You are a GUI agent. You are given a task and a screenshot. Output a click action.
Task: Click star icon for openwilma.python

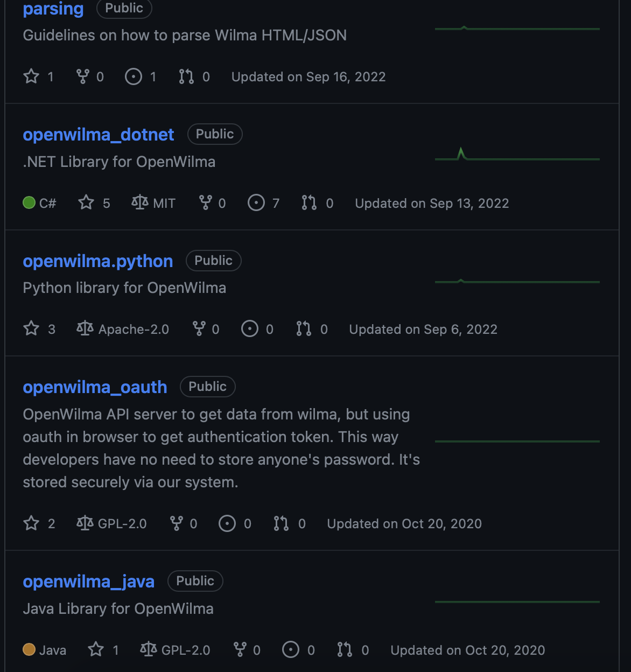31,328
